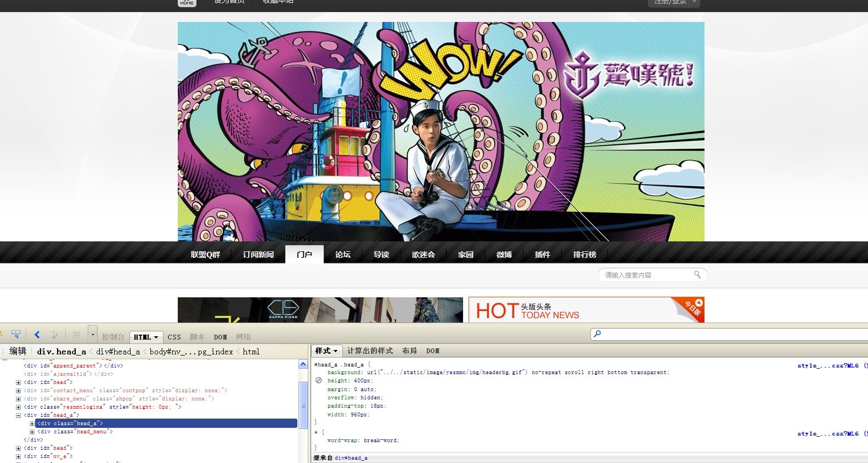Screen dimensions: 868x463
Task: Go forward with Firebug's right arrow
Action: pyautogui.click(x=55, y=335)
